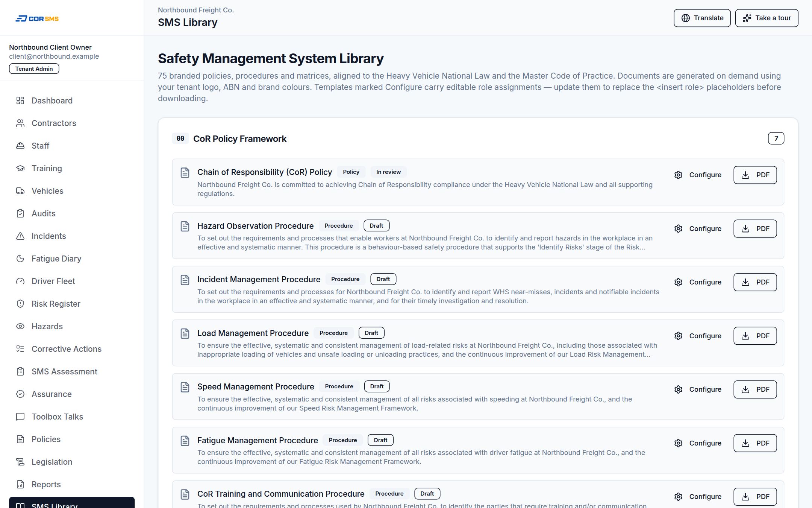Click document icon beside Hazard Observation Procedure
The width and height of the screenshot is (812, 508).
point(185,226)
